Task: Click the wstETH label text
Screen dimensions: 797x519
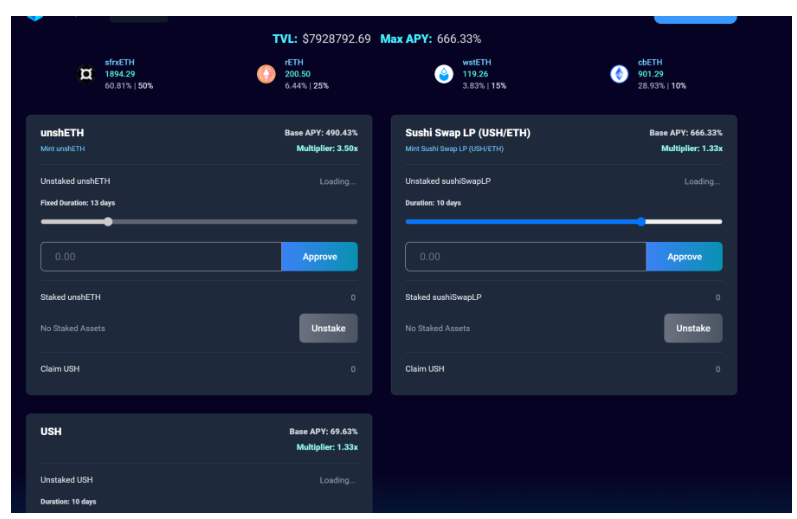Action: pos(477,63)
